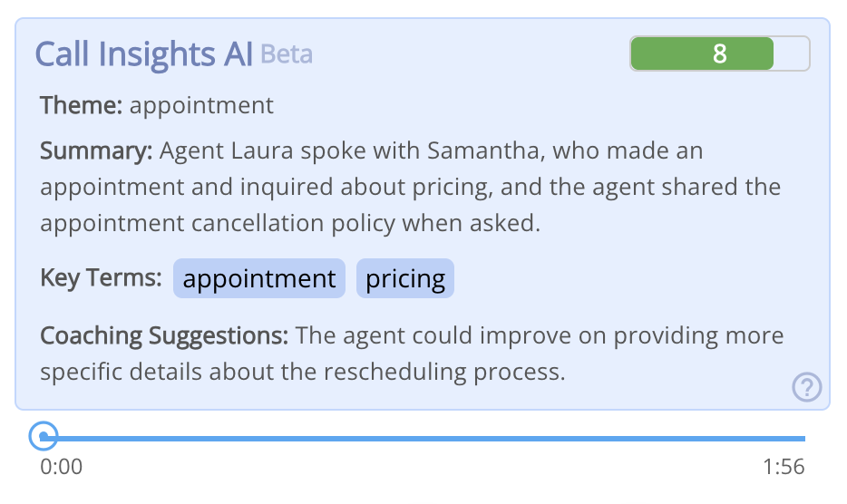Image resolution: width=847 pixels, height=504 pixels.
Task: Select the 'pricing' key term tag
Action: 405,278
